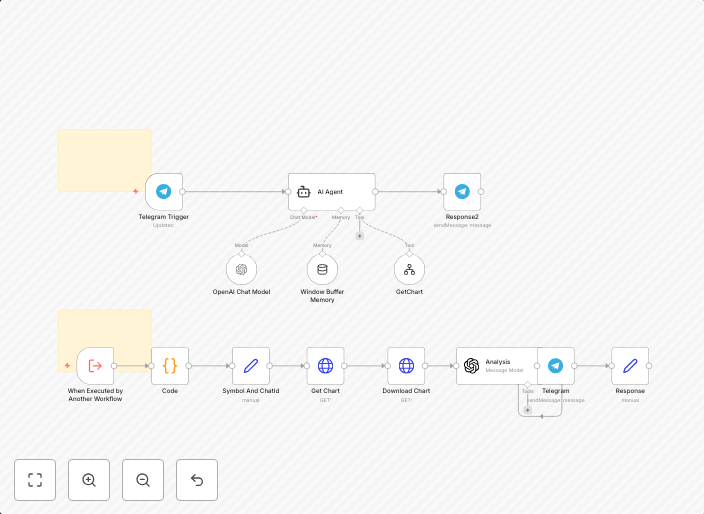Add a tool via AI Agent plus connector
The height and width of the screenshot is (514, 704).
click(360, 236)
